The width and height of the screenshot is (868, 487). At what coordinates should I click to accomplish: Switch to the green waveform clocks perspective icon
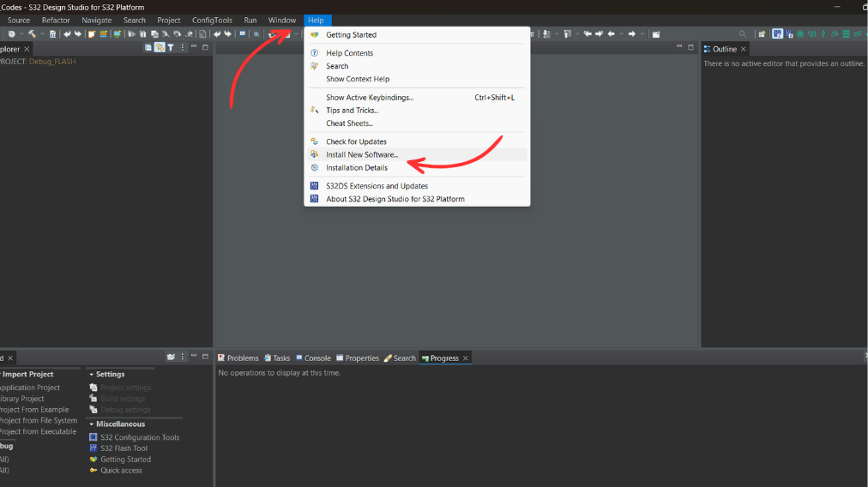811,34
